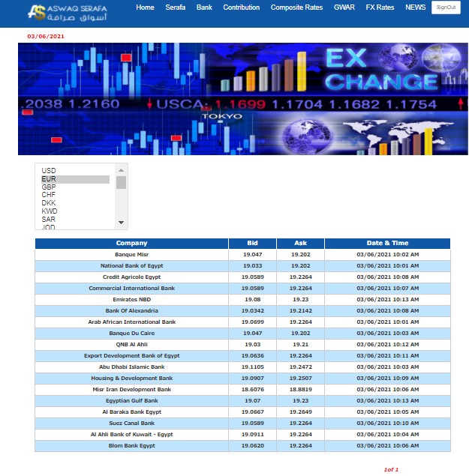Click Commercial International Bank
Viewport: 469px width, 476px height.
131,288
